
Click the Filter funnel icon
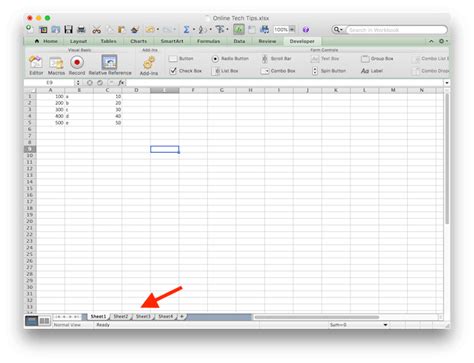[220, 30]
